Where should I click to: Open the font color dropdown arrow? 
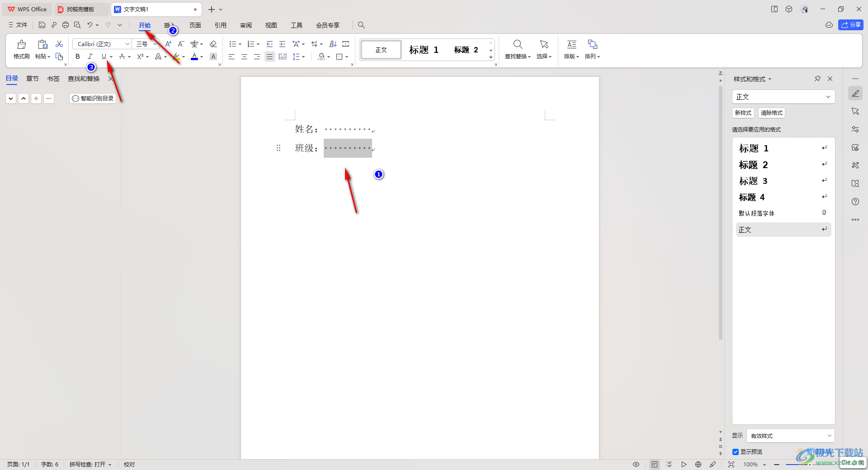(202, 56)
